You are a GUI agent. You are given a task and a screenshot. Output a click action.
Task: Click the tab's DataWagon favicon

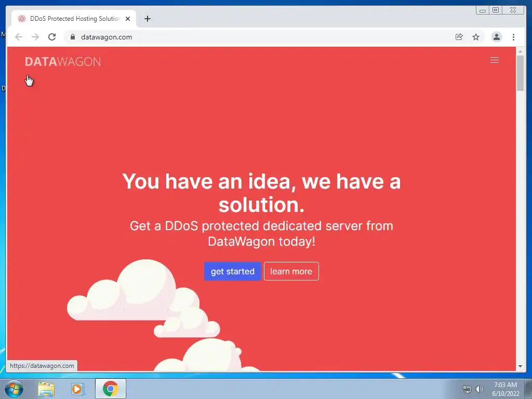click(22, 19)
